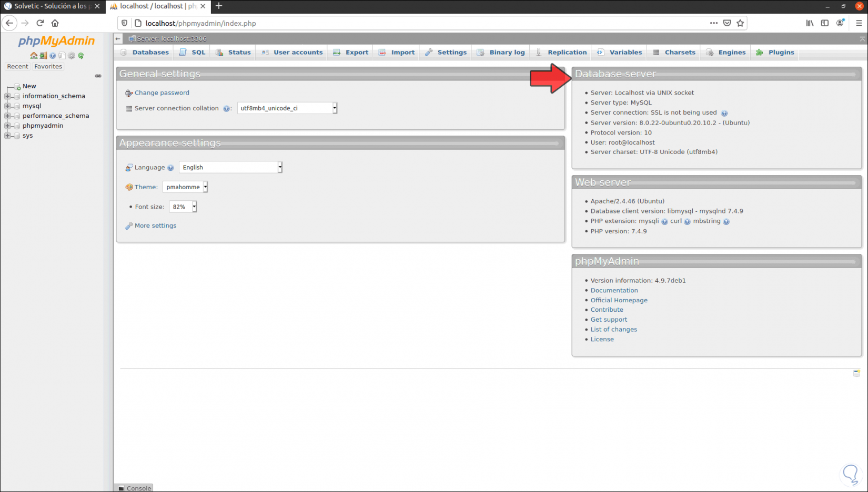Bookmark this page with star icon
Image resolution: width=868 pixels, height=492 pixels.
tap(740, 23)
